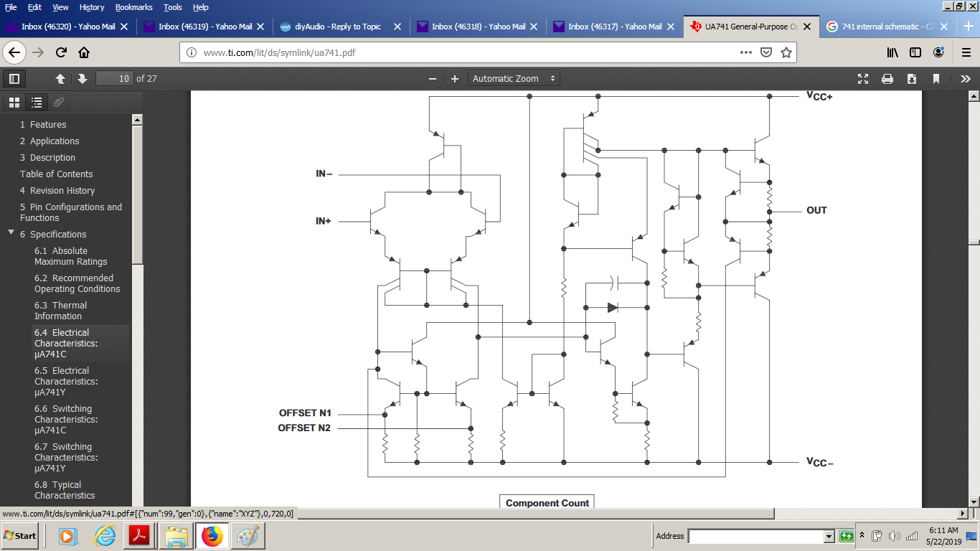Viewport: 980px width, 551px height.
Task: Toggle the PDF sidebar panel
Action: (14, 79)
